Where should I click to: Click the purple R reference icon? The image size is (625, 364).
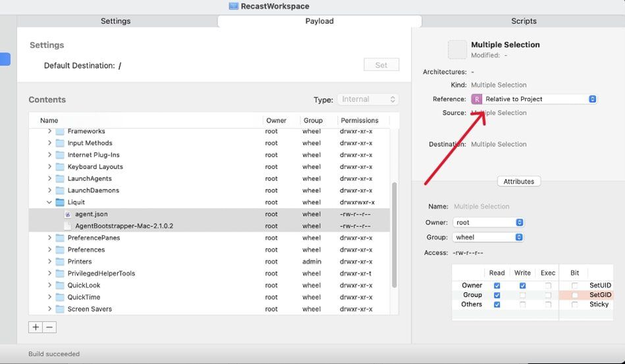[x=476, y=99]
